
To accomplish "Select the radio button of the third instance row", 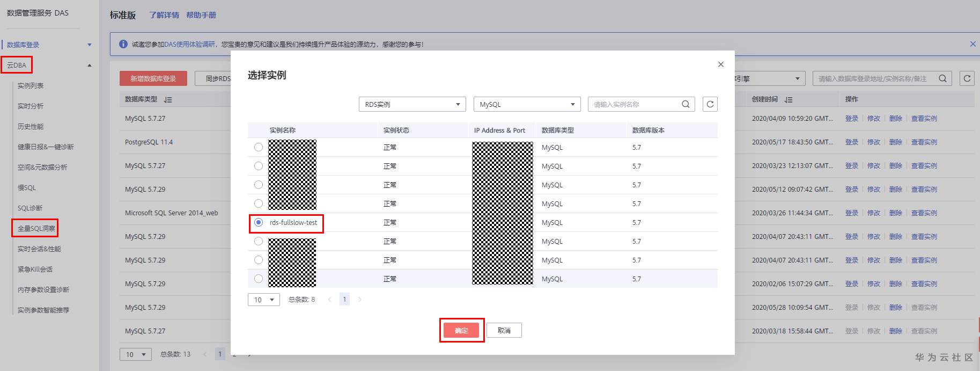I will (259, 185).
